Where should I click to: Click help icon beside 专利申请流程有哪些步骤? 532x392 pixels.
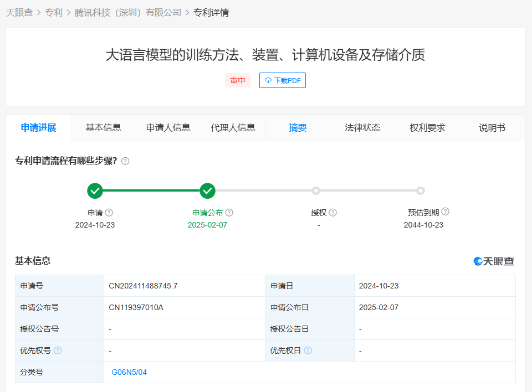tap(125, 161)
